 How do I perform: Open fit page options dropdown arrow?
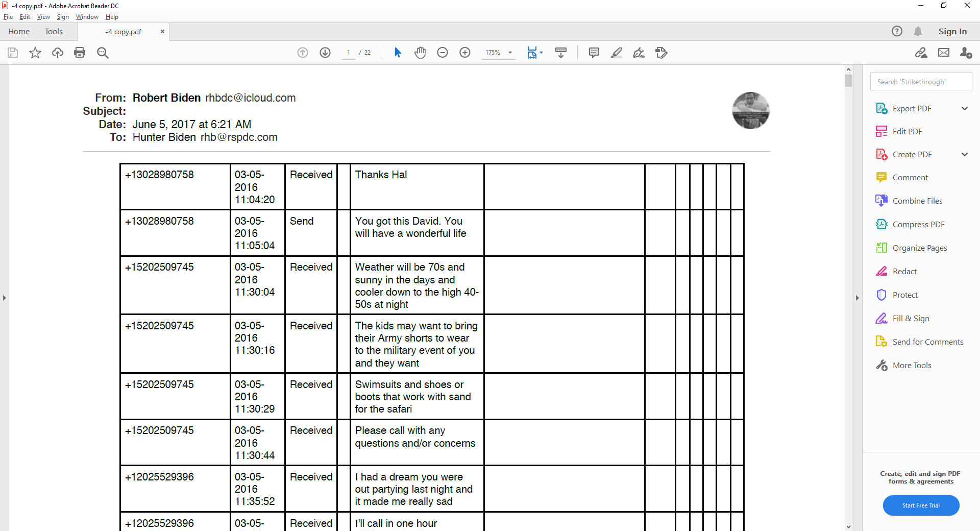pyautogui.click(x=542, y=53)
